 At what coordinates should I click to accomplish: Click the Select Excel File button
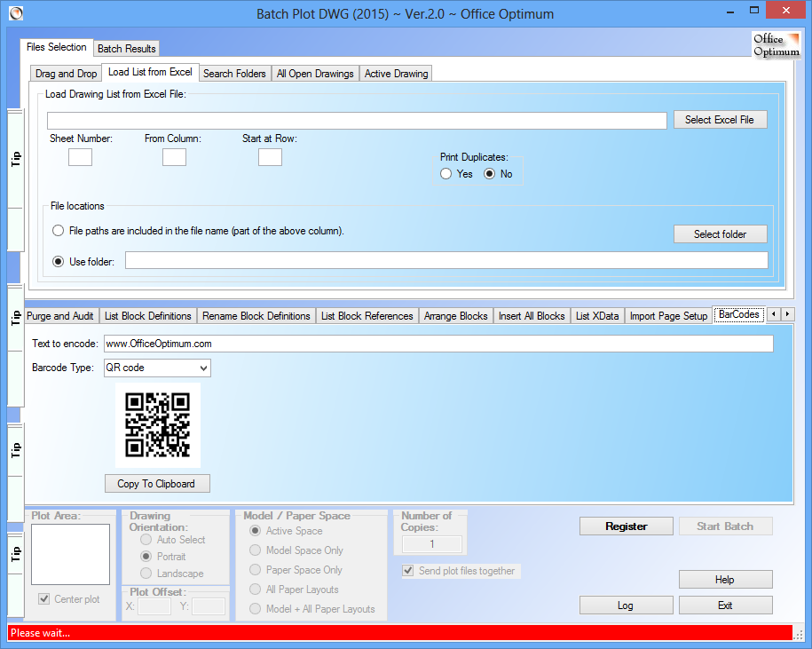click(x=720, y=120)
